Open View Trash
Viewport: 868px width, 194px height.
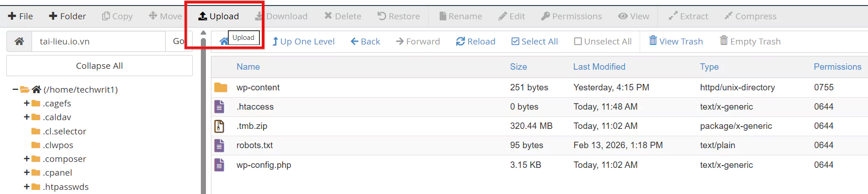coord(676,41)
